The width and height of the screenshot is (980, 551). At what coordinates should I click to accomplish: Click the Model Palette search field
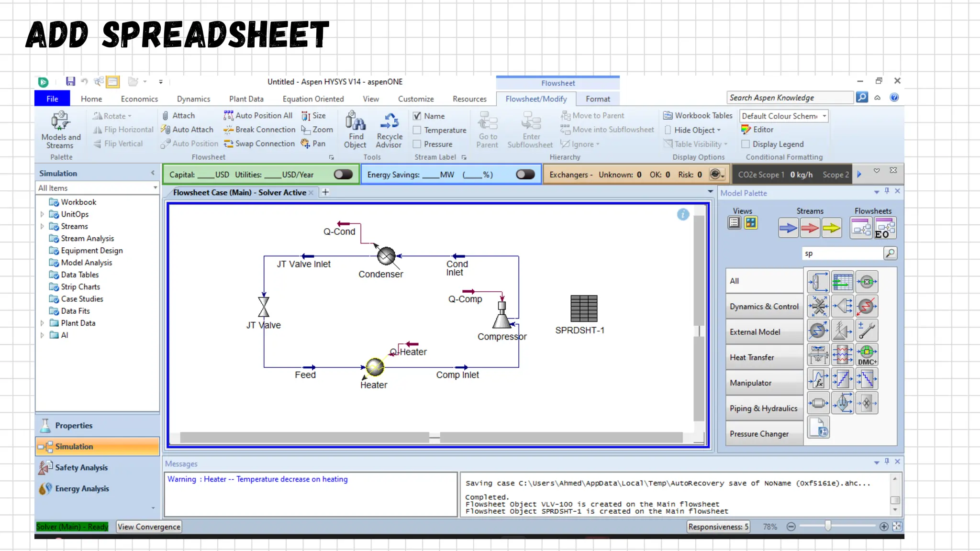click(x=843, y=253)
